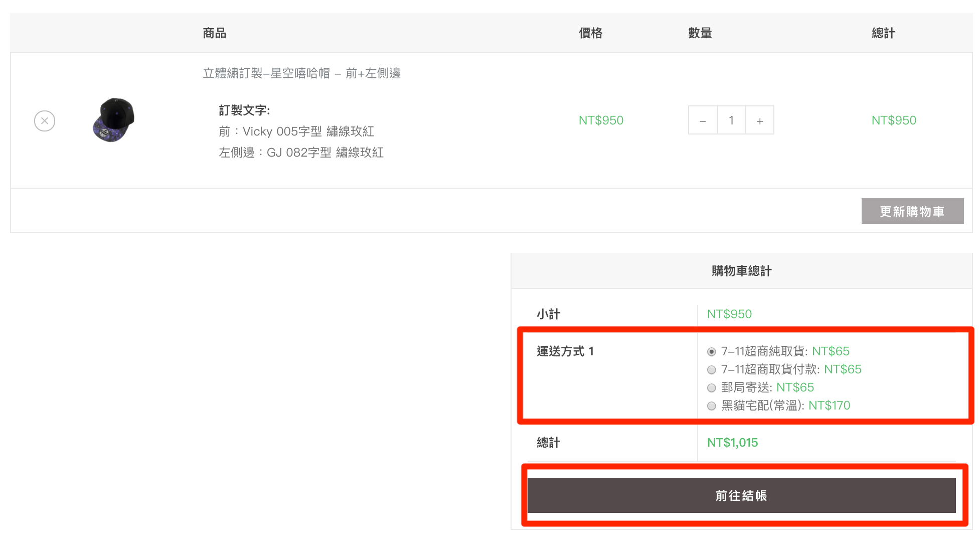Screen dimensions: 980x537
Task: Click the 購物車總計 section heading
Action: [x=741, y=271]
